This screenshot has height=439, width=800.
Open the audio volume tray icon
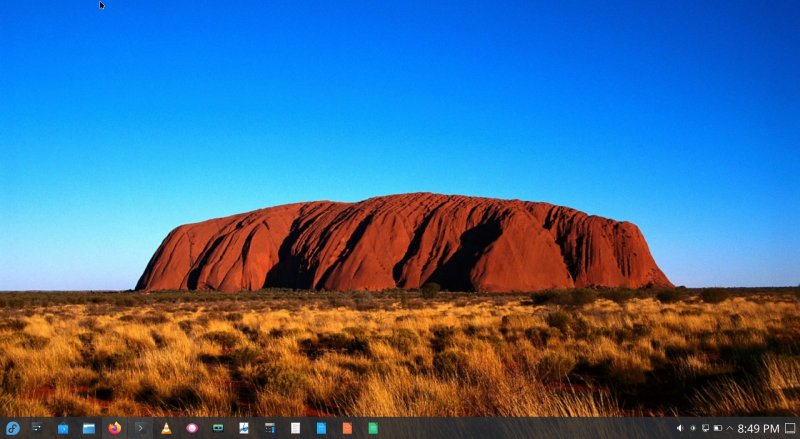(680, 428)
